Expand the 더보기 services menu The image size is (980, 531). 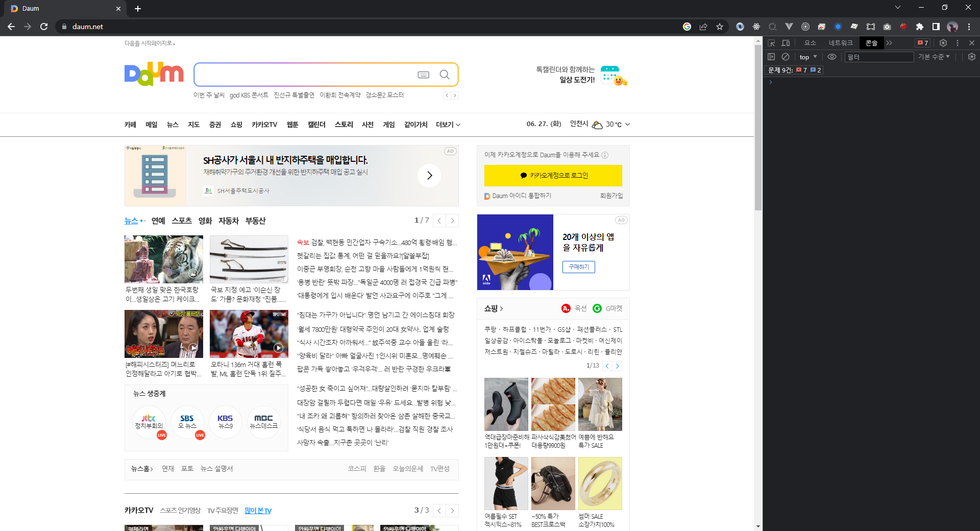pos(448,125)
